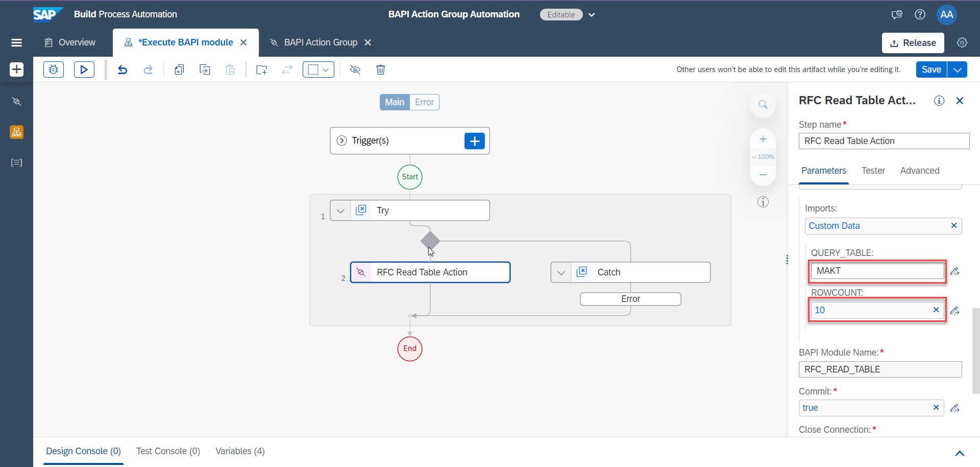Screen dimensions: 980x467
Task: Close the Execute BAPI module tab
Action: (244, 42)
